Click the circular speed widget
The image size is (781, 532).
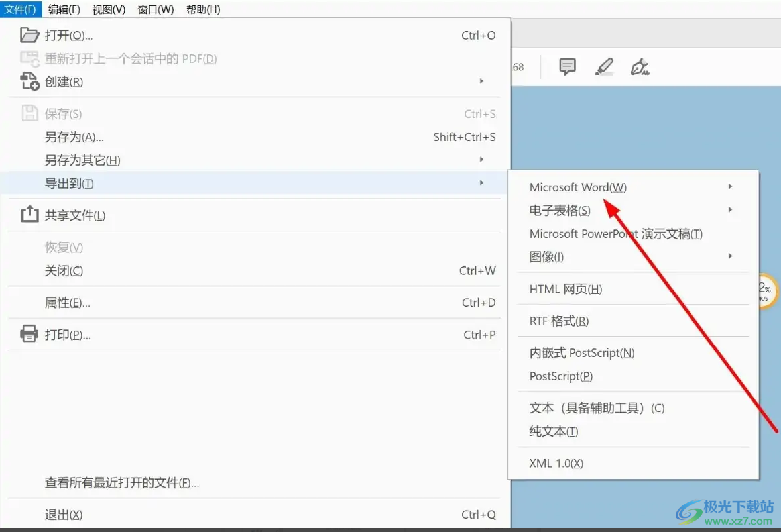[768, 291]
